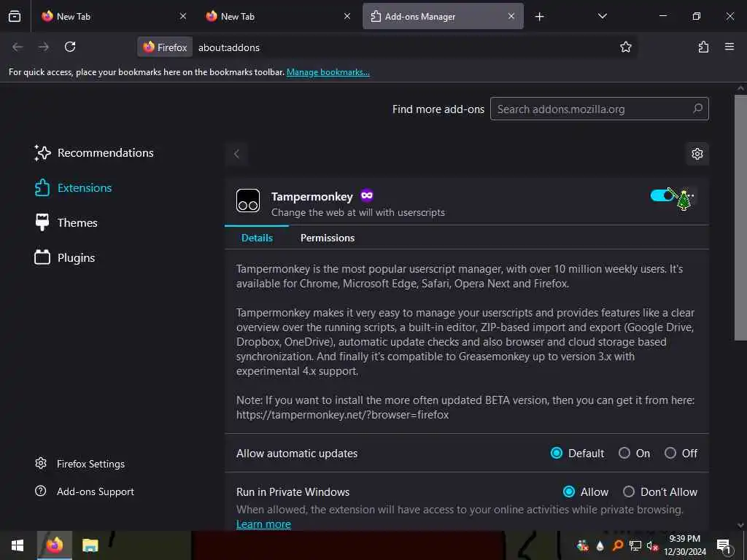Disable Tampermonkey with the toggle switch
The width and height of the screenshot is (747, 560).
[x=662, y=195]
